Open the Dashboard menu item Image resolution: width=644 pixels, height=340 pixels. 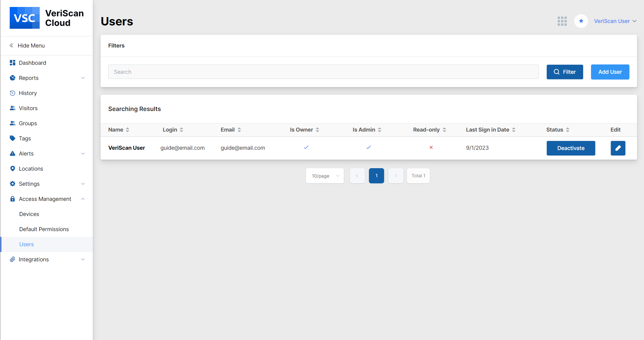47,63
